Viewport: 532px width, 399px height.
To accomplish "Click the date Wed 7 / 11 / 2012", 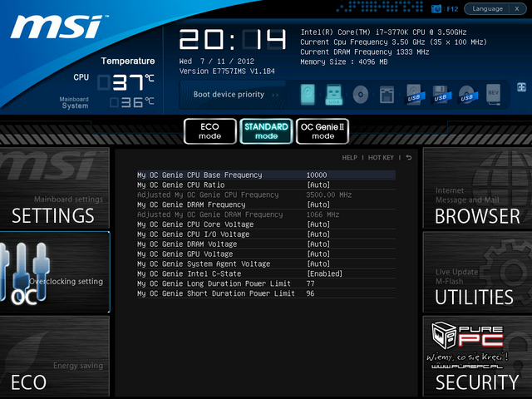I will [x=216, y=62].
